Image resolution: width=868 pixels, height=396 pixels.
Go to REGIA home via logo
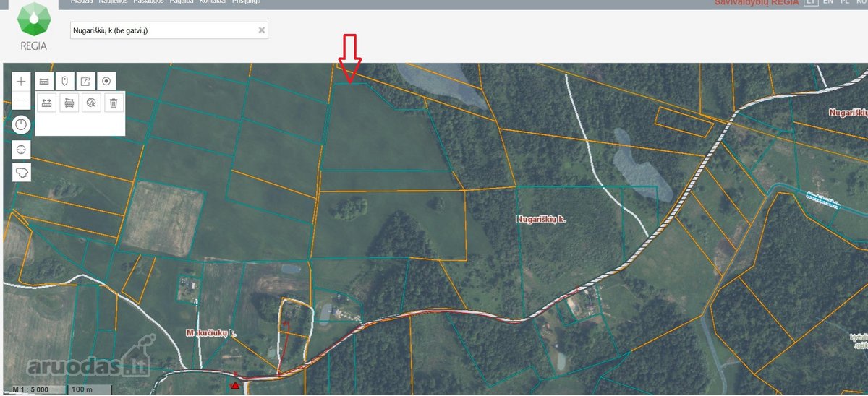pos(34,26)
